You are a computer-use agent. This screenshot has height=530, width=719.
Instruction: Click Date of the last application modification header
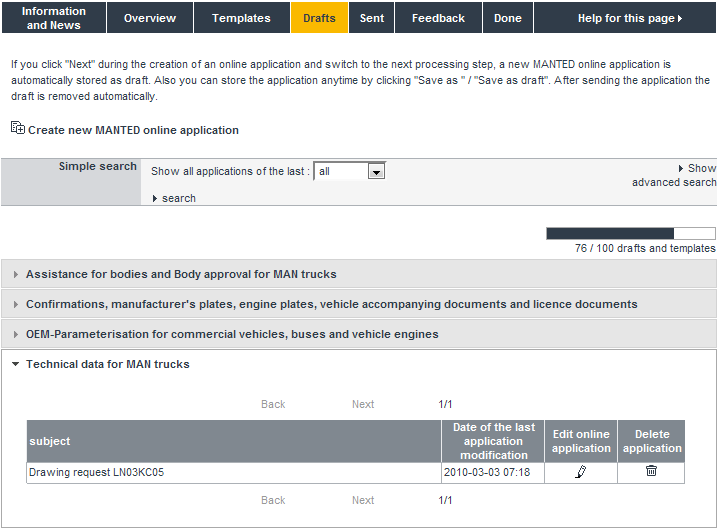tap(493, 441)
